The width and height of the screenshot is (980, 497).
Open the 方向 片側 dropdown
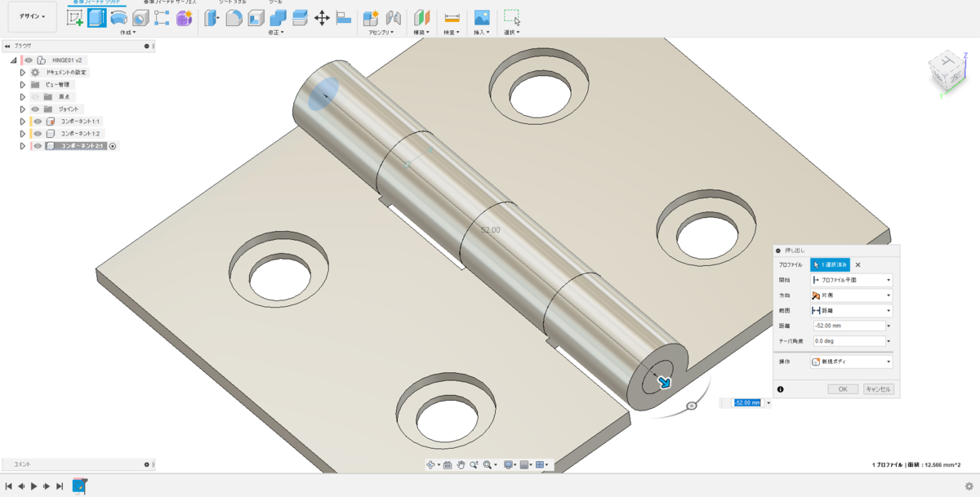(x=851, y=295)
